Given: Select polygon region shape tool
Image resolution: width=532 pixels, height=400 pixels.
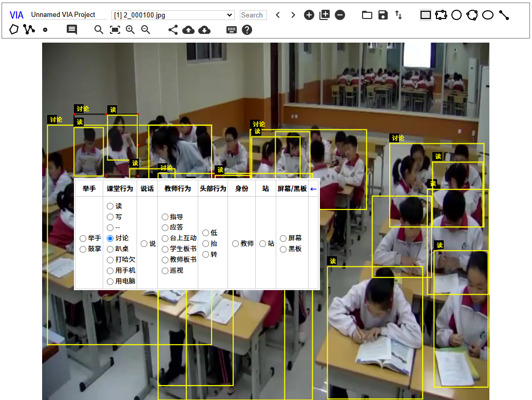Looking at the screenshot, I should tap(13, 29).
